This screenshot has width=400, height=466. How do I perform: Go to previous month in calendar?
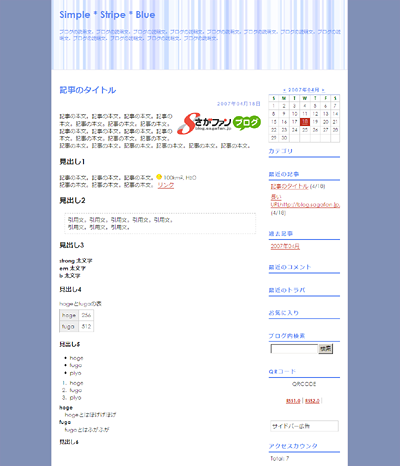coord(284,90)
